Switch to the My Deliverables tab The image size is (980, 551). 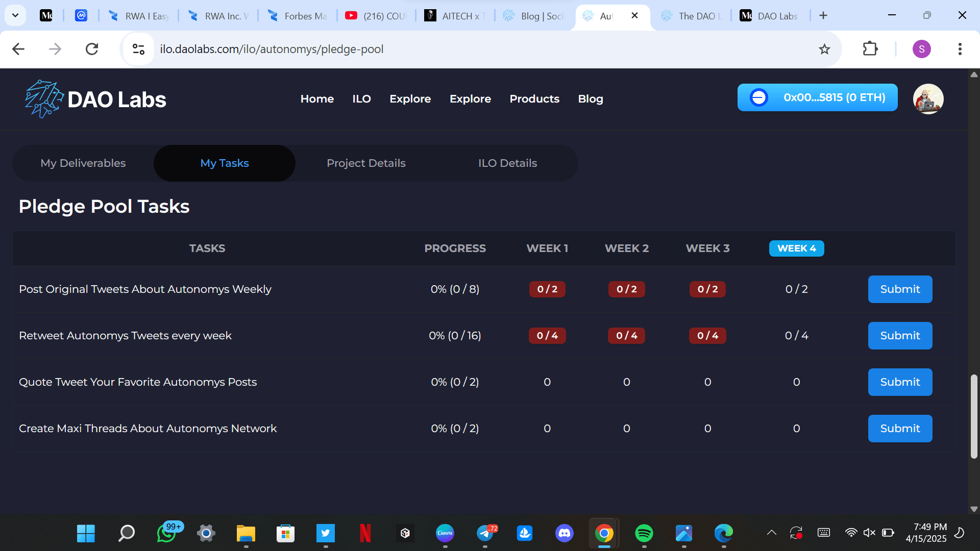coord(83,163)
